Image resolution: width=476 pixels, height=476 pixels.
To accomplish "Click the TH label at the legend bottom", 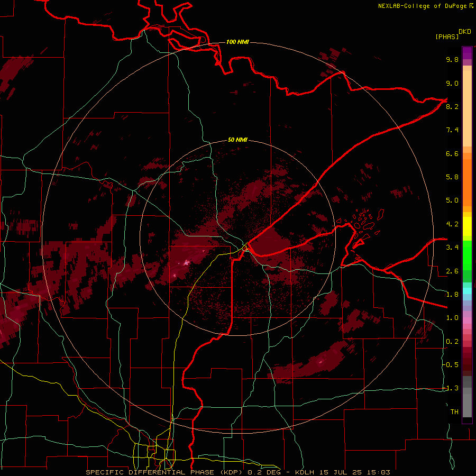I will tap(454, 412).
